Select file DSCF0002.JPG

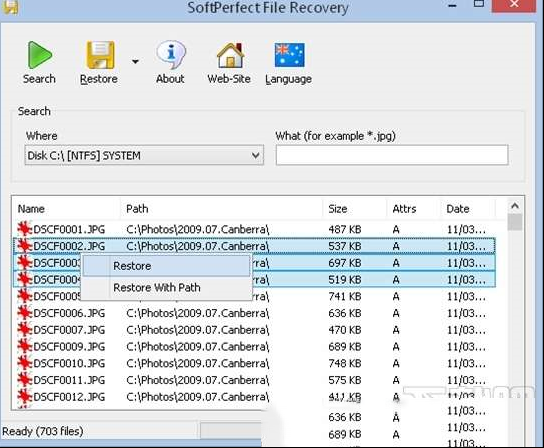tap(69, 246)
